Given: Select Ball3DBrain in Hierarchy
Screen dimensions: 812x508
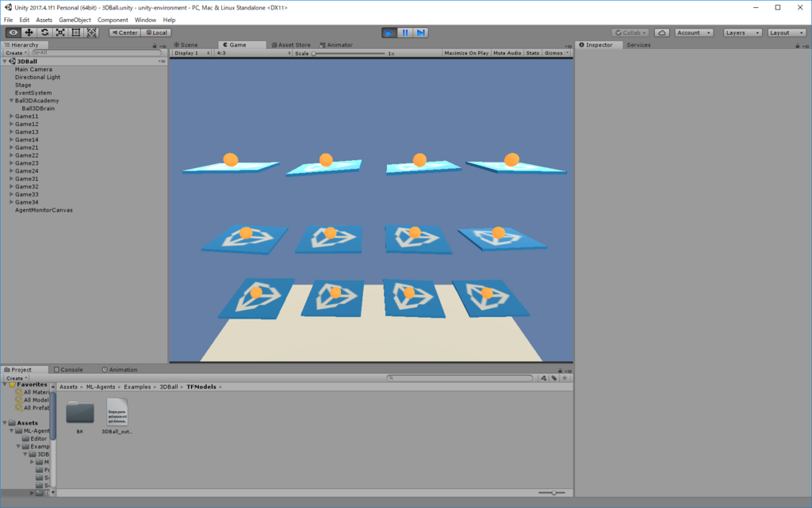Looking at the screenshot, I should click(38, 109).
